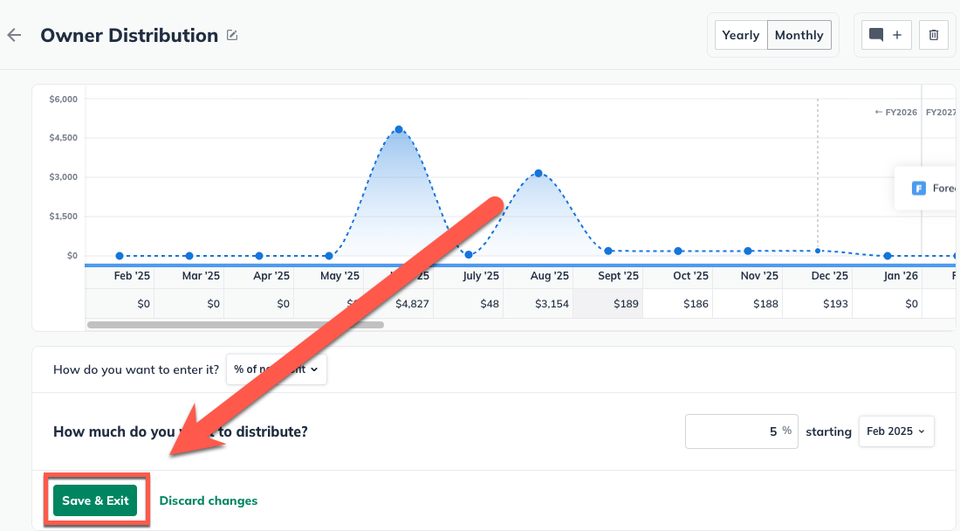Select the $0 cell under Apr '25

click(259, 303)
